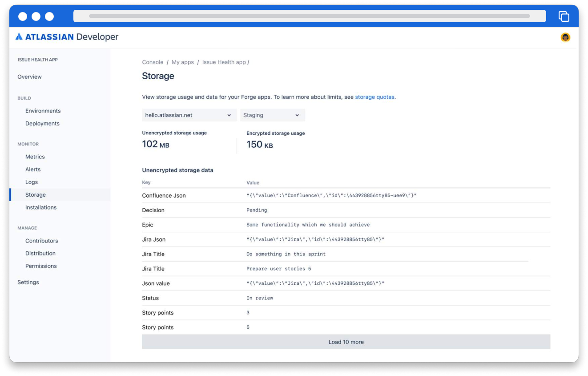Image resolution: width=588 pixels, height=376 pixels.
Task: Open Contributors under Manage
Action: [x=42, y=241]
